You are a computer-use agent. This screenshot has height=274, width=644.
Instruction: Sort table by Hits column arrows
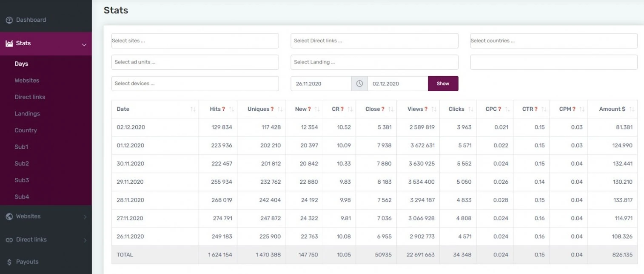(x=231, y=110)
